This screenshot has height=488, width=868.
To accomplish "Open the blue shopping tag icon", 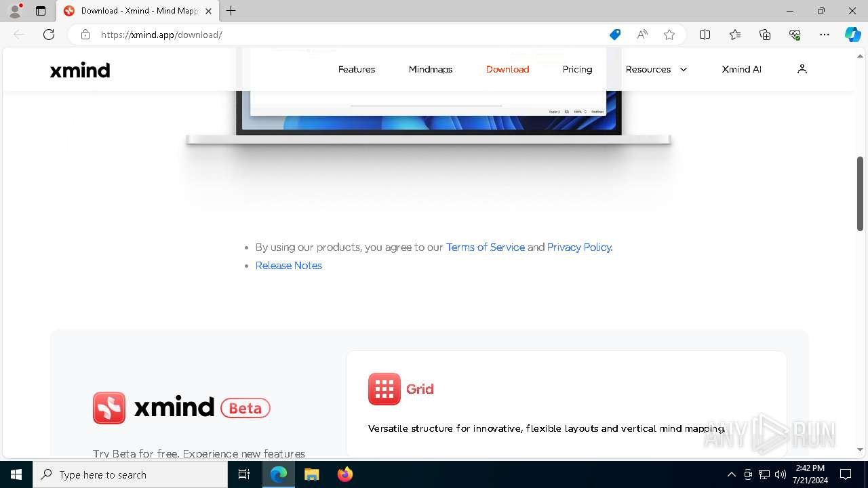I will click(x=615, y=35).
